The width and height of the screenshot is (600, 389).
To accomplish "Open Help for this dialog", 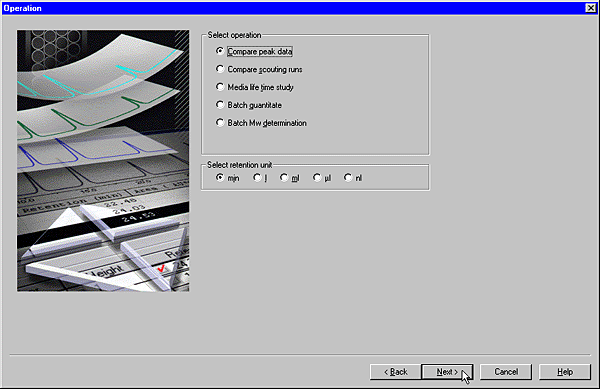I will tap(564, 372).
